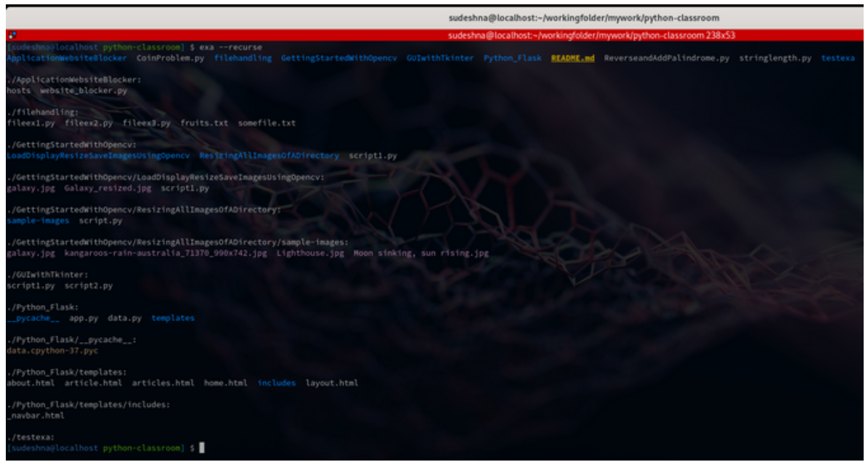The image size is (868, 462).
Task: Select 'articles.html' file name
Action: tap(163, 384)
